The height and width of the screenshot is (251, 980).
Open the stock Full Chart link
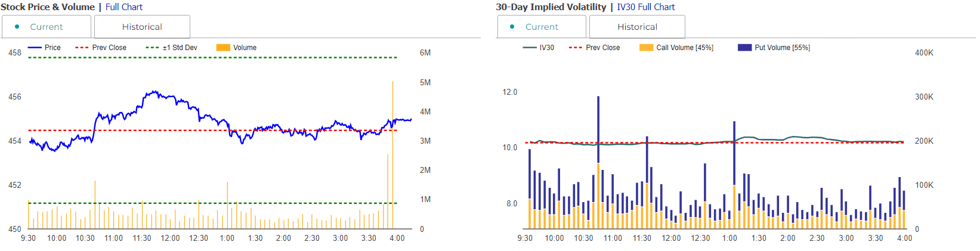click(124, 7)
